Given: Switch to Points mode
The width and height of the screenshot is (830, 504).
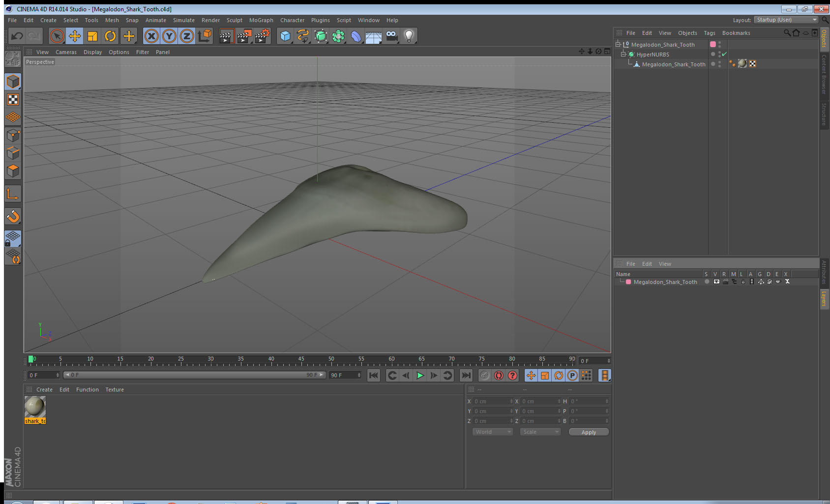Looking at the screenshot, I should tap(13, 135).
